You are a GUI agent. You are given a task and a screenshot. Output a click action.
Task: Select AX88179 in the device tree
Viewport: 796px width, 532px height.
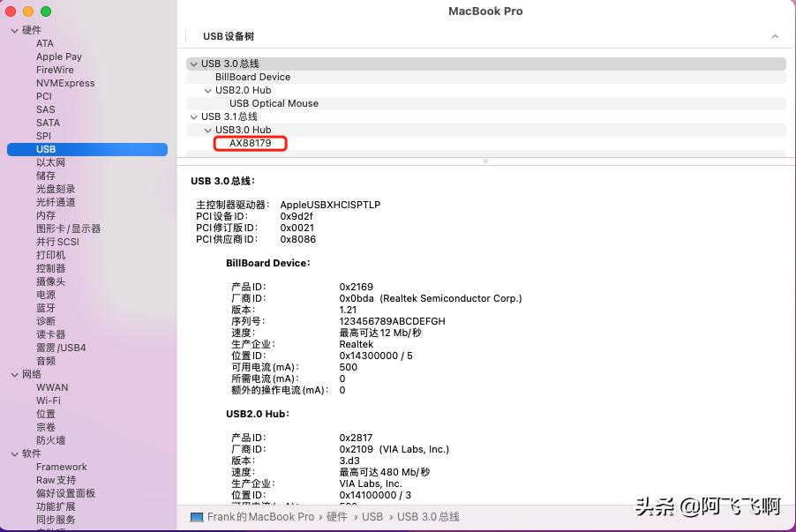pos(250,143)
